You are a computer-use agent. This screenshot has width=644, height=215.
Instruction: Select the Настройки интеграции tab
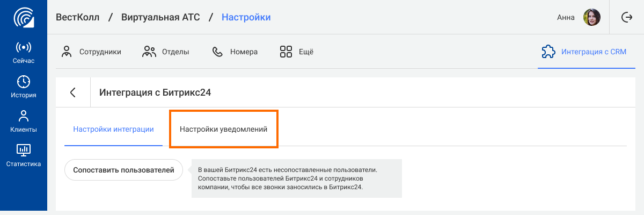[x=113, y=130]
